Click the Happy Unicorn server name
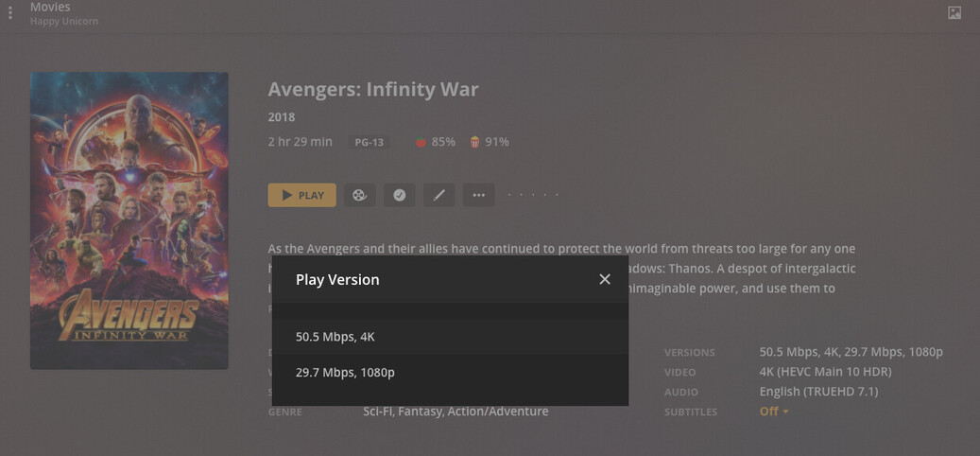This screenshot has width=980, height=456. coord(63,21)
